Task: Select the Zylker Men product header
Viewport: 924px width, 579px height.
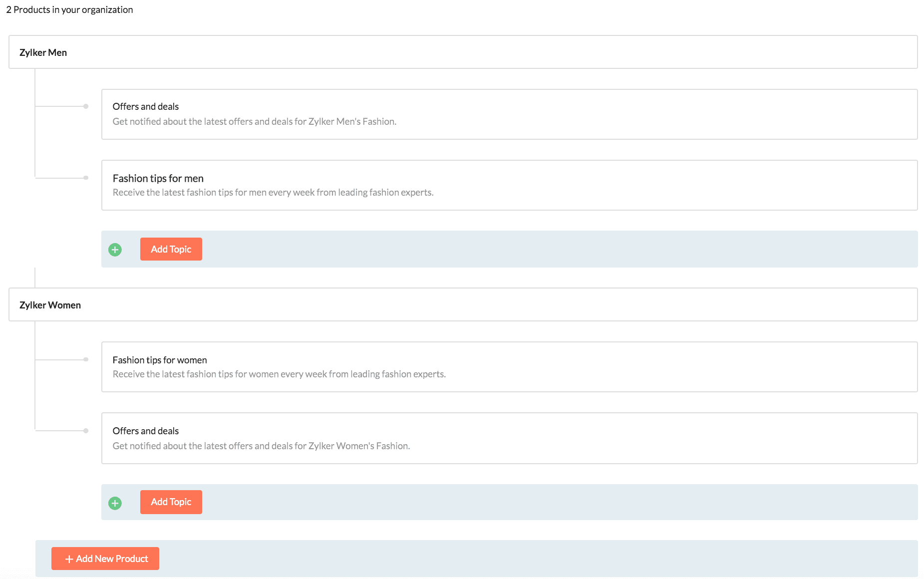Action: [x=43, y=52]
